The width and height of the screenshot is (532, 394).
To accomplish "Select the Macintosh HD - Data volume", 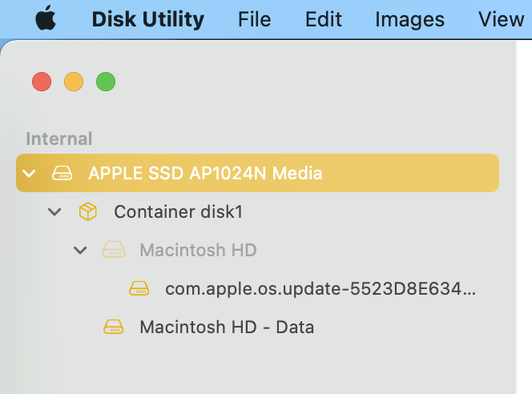I will pos(227,327).
